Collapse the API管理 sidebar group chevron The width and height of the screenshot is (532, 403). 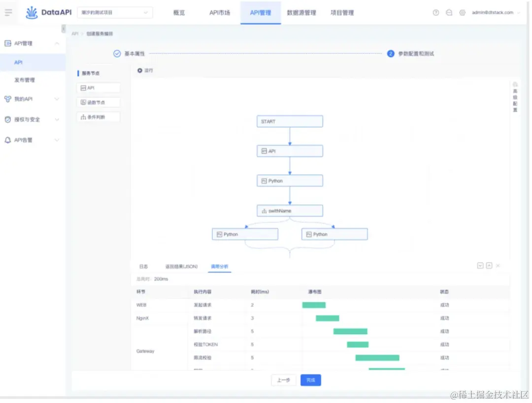(57, 43)
